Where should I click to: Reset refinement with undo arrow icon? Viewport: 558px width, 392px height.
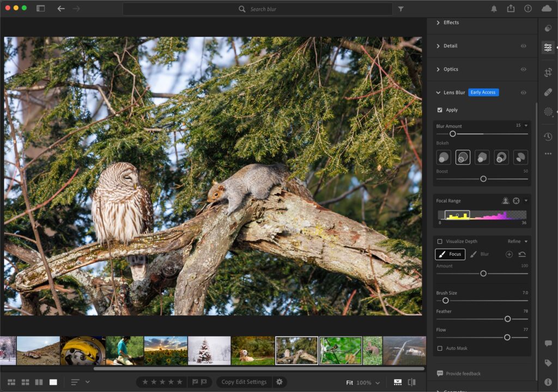pos(522,254)
